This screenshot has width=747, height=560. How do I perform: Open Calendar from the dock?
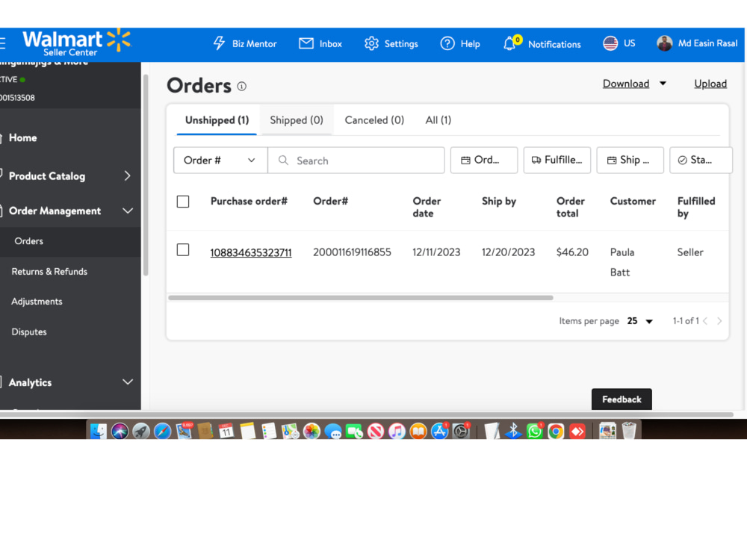(x=226, y=431)
